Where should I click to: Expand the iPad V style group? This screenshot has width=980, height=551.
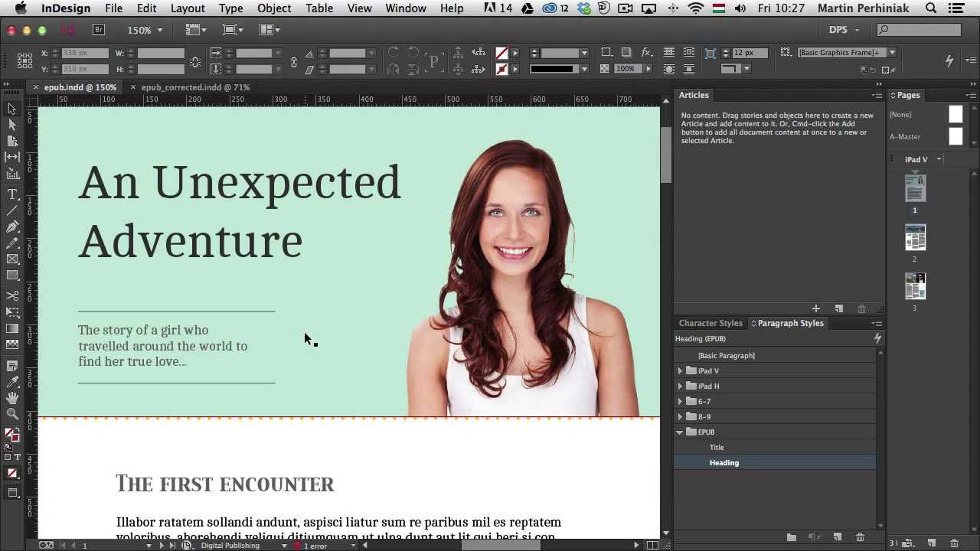click(680, 370)
